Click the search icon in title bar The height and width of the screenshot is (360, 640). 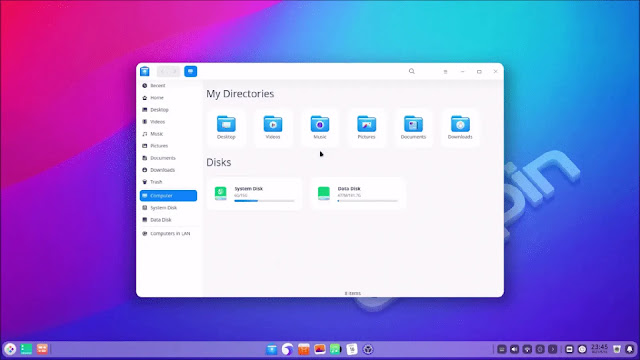(x=412, y=71)
